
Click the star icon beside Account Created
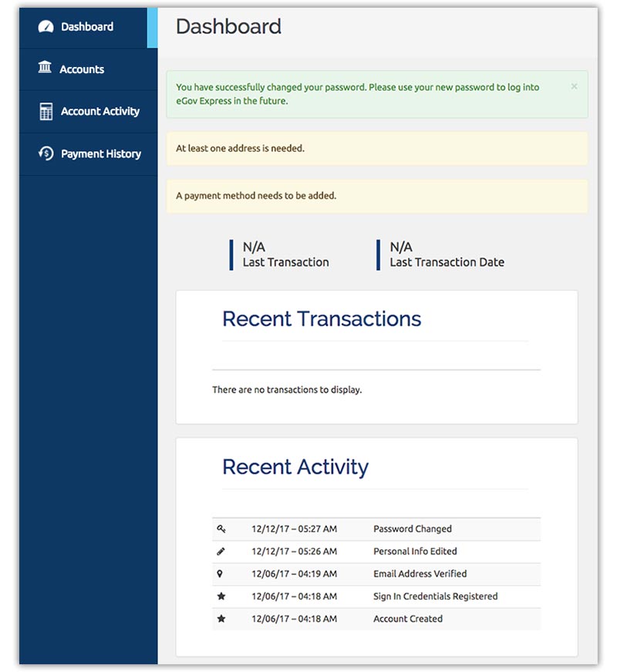pos(221,618)
